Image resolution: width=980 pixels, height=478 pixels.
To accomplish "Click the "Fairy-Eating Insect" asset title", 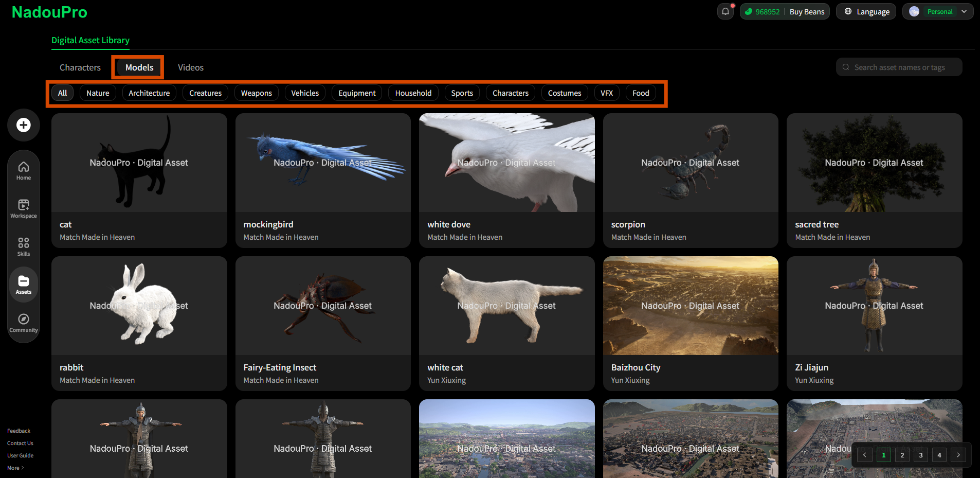I will [280, 367].
